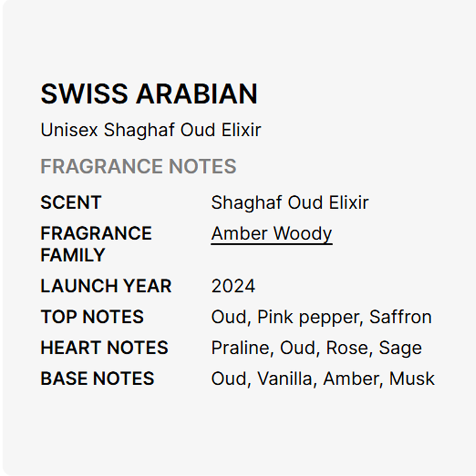Click the HEART NOTES row label
This screenshot has height=476, width=476.
104,347
